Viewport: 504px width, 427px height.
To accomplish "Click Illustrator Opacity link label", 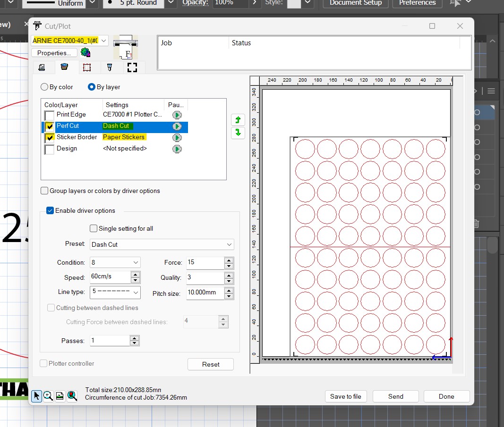I will click(x=196, y=2).
